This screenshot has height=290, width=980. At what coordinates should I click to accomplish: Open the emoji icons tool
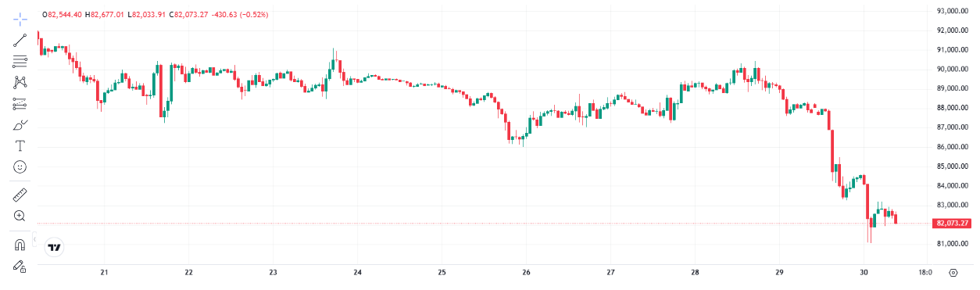pos(20,166)
